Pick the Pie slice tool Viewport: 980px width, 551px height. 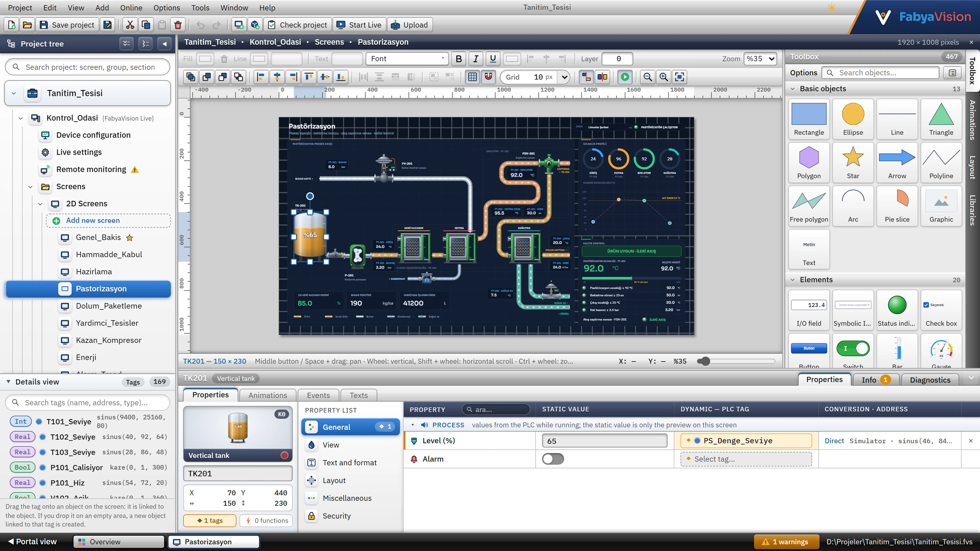pyautogui.click(x=897, y=206)
